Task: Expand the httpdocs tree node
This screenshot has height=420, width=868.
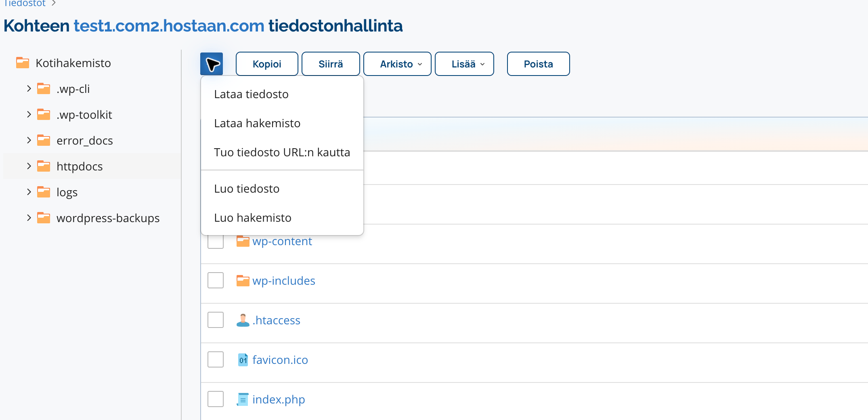Action: [29, 166]
